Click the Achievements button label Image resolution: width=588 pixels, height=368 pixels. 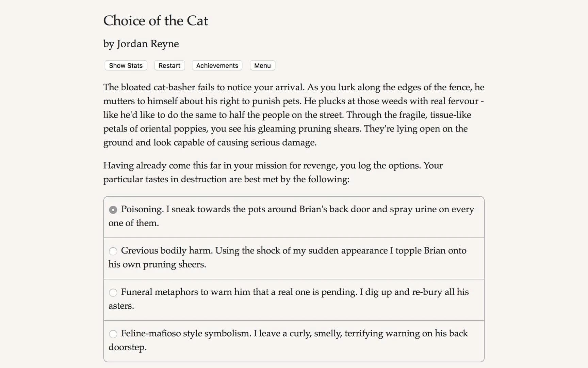(217, 65)
